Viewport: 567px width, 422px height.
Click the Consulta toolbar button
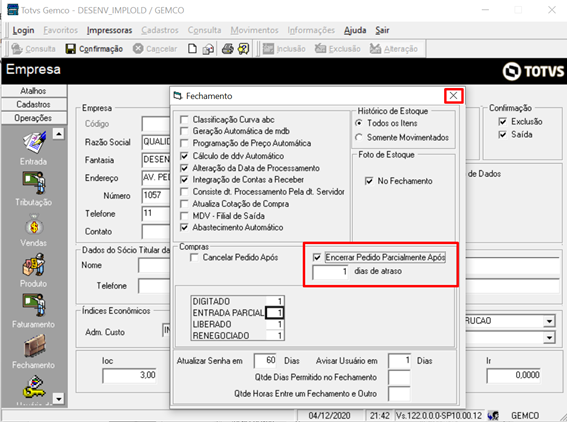tap(33, 49)
